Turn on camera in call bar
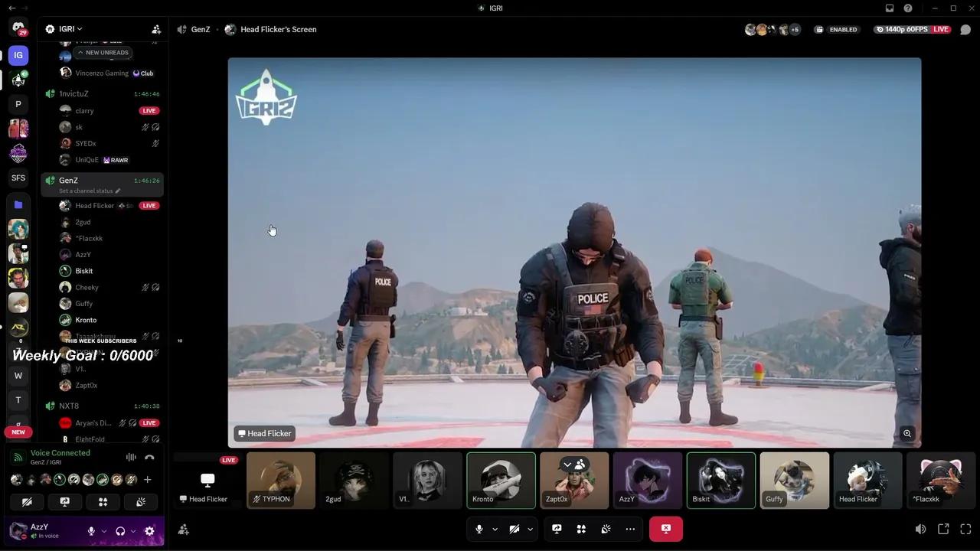The image size is (980, 551). pyautogui.click(x=514, y=529)
